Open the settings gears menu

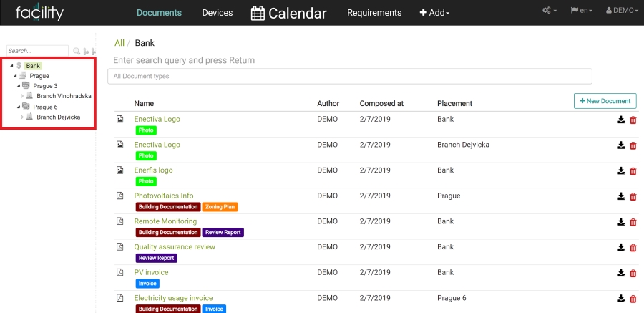pos(549,11)
